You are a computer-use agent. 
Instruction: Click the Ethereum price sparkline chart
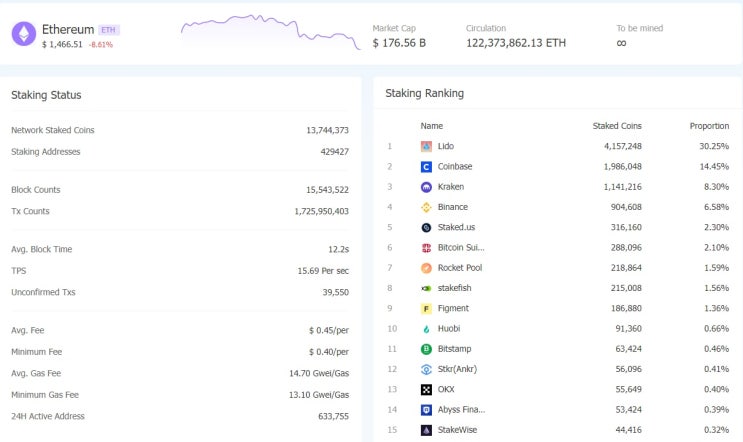[x=271, y=32]
